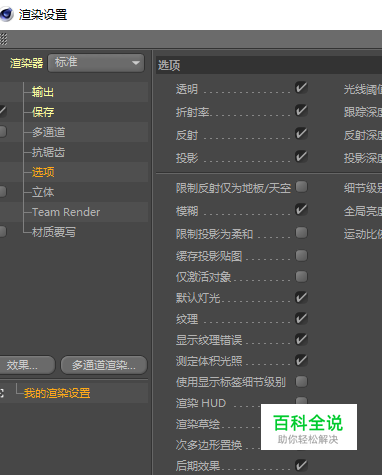382x475 pixels.
Task: Select 选项 in the settings list
Action: 43,172
